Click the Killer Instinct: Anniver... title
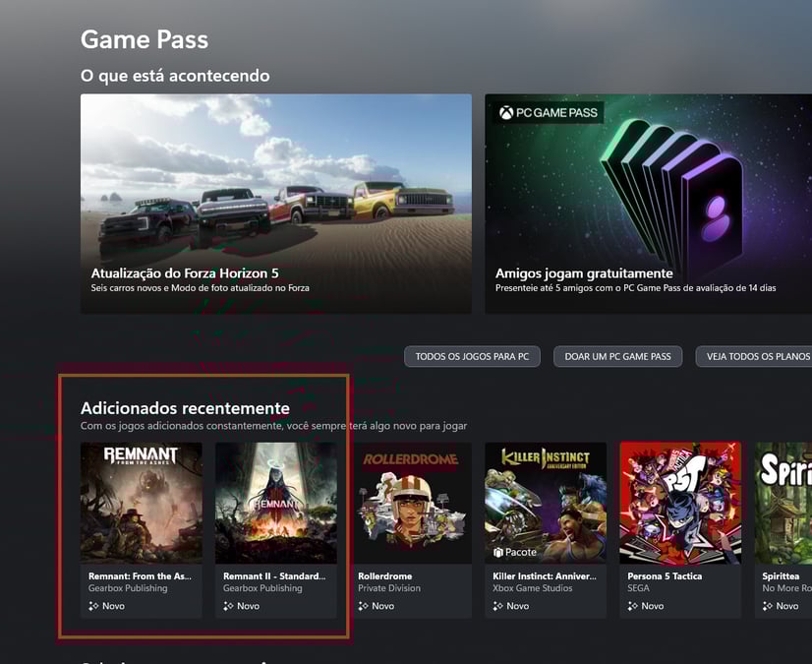812x664 pixels. [545, 575]
